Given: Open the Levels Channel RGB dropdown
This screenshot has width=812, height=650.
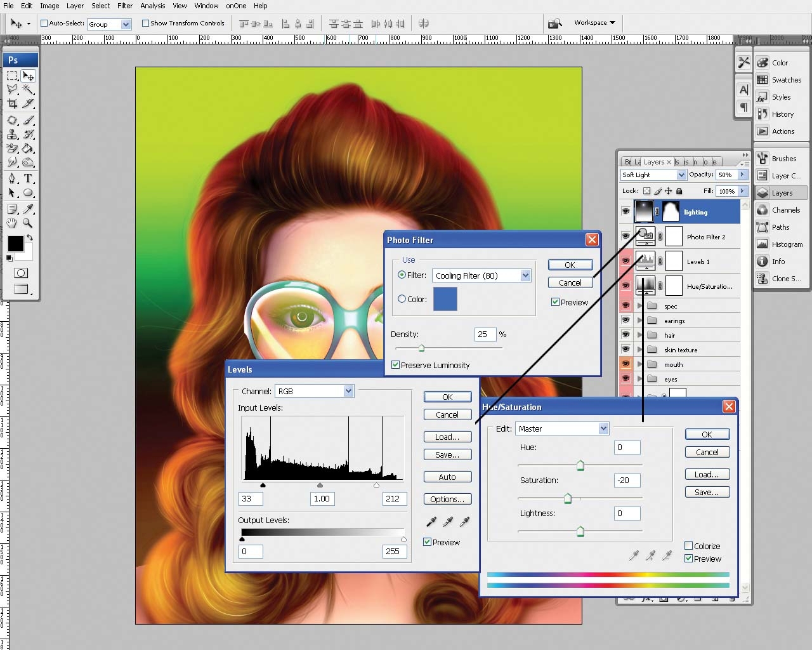Looking at the screenshot, I should pos(348,391).
